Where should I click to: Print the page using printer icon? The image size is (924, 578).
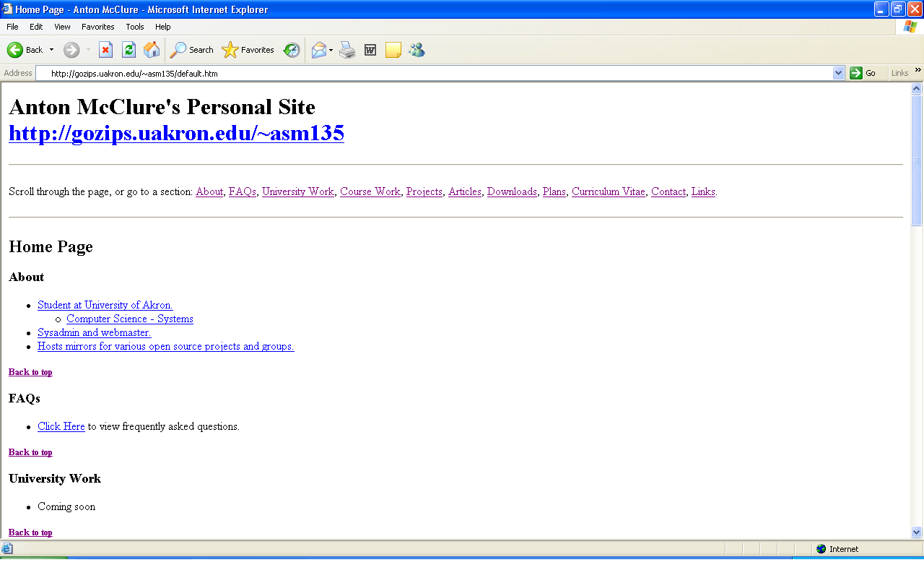[x=347, y=50]
